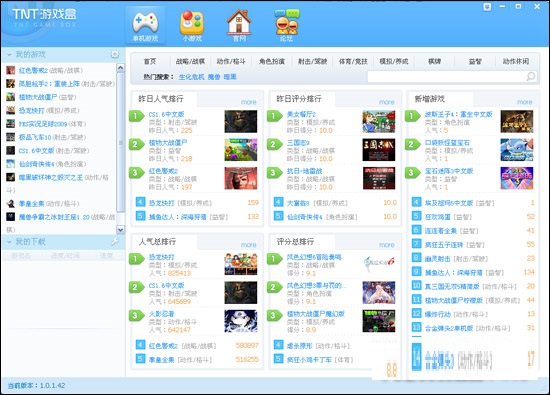Open 植物大战僵尸 thumbnail in 昨日人气排行

[x=241, y=150]
